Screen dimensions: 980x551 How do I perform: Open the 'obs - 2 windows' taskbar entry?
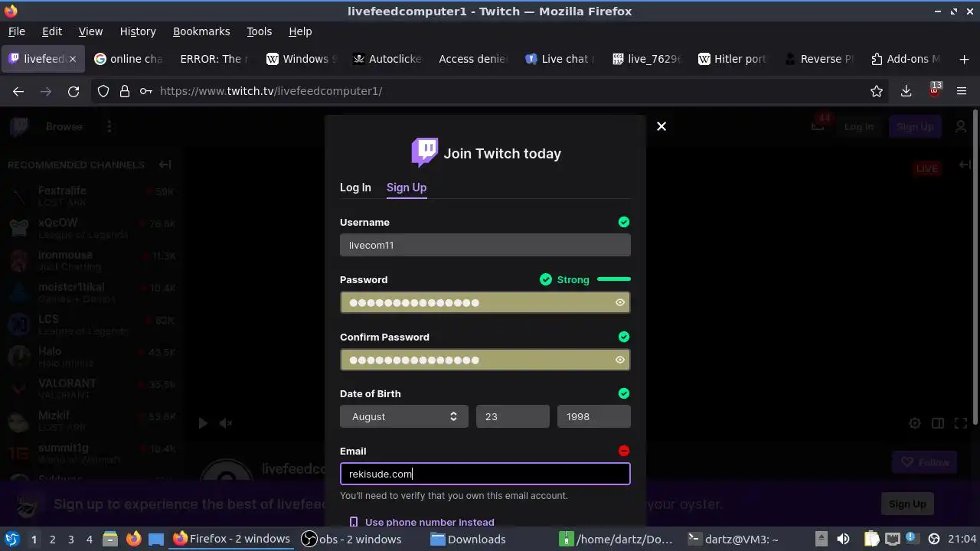pos(351,539)
